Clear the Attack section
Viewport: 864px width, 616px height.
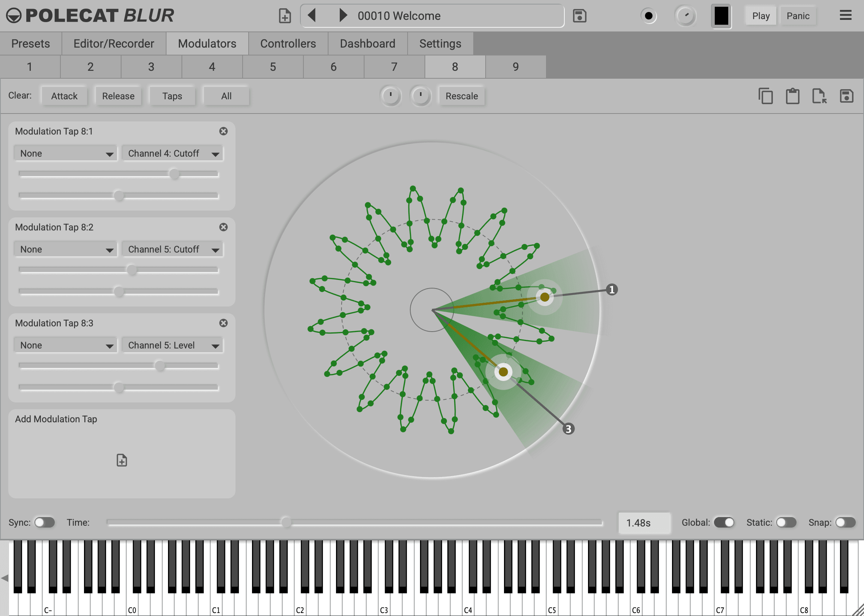click(x=64, y=96)
